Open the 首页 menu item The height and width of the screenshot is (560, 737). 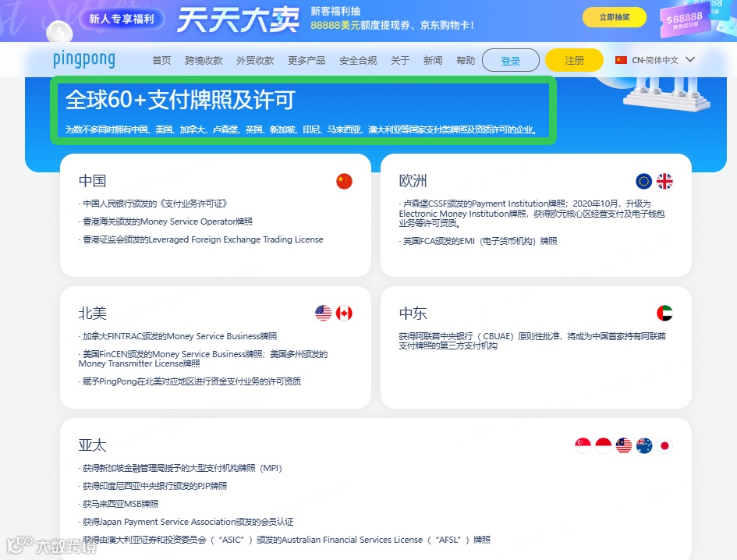pyautogui.click(x=161, y=60)
